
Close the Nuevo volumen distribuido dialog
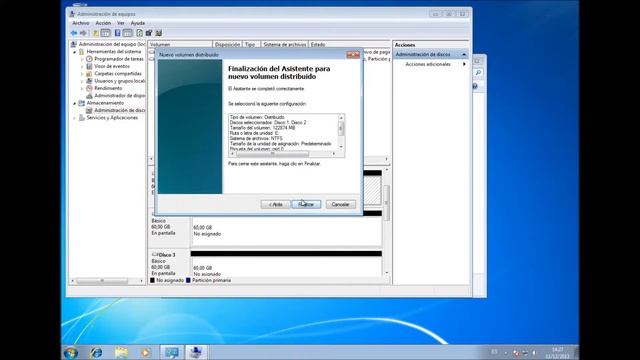coord(353,55)
